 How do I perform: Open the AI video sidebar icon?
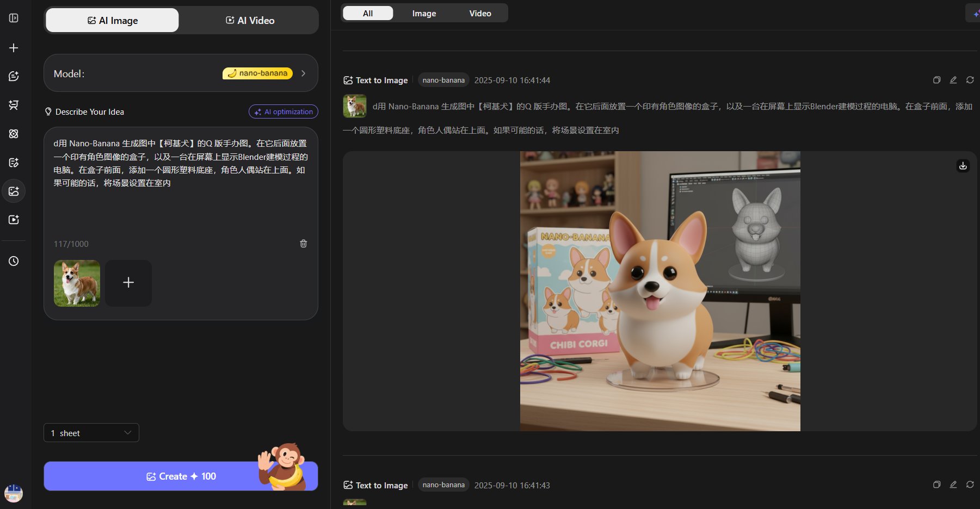14,220
